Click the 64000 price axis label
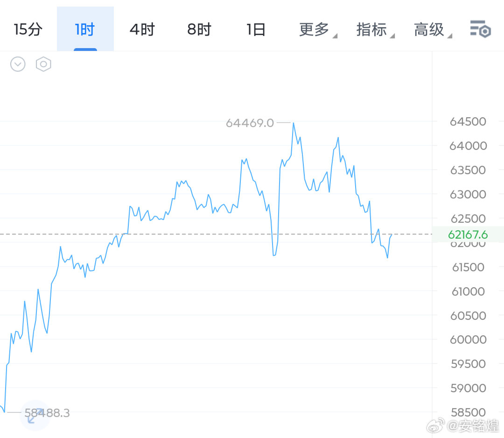 [x=468, y=146]
